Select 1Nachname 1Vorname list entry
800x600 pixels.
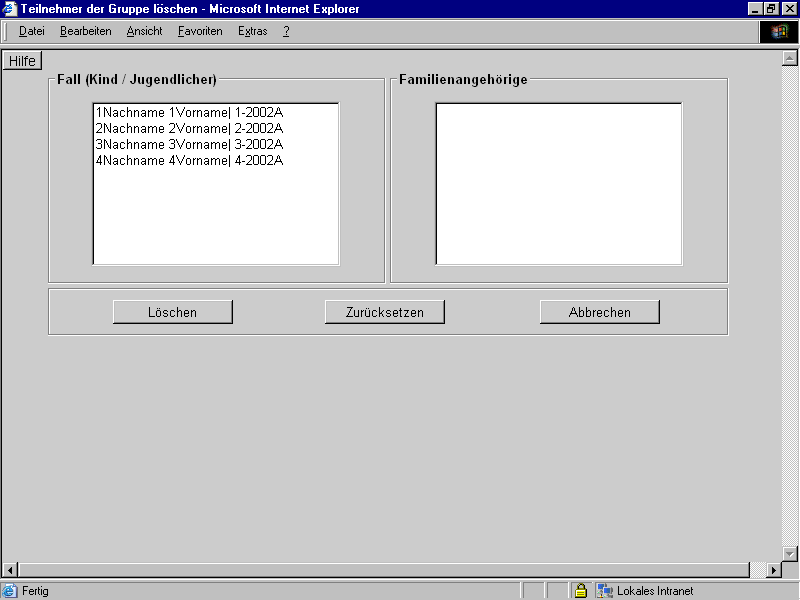[x=188, y=112]
